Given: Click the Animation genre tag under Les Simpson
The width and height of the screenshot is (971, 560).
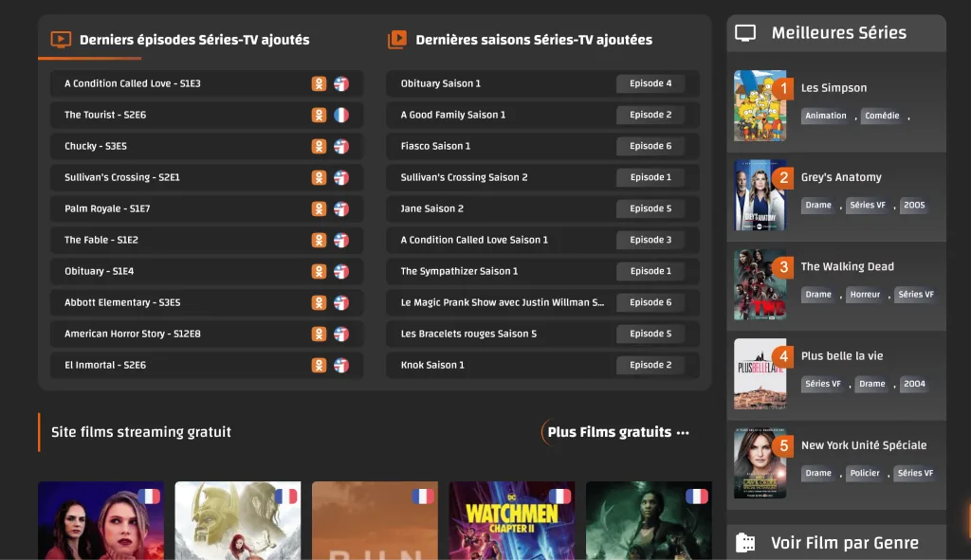Looking at the screenshot, I should (825, 116).
